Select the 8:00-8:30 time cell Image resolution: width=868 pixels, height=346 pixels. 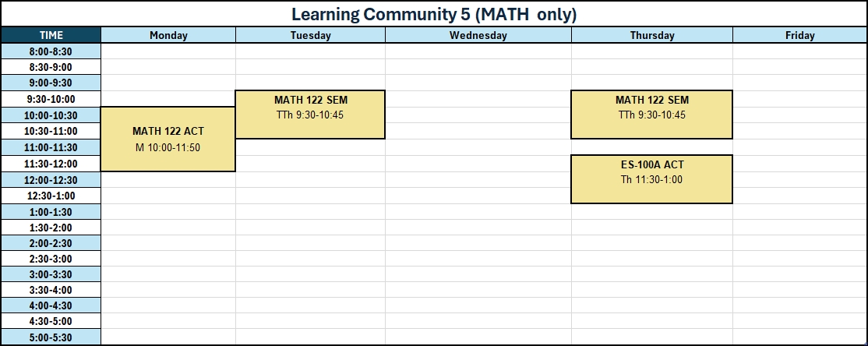coord(51,51)
